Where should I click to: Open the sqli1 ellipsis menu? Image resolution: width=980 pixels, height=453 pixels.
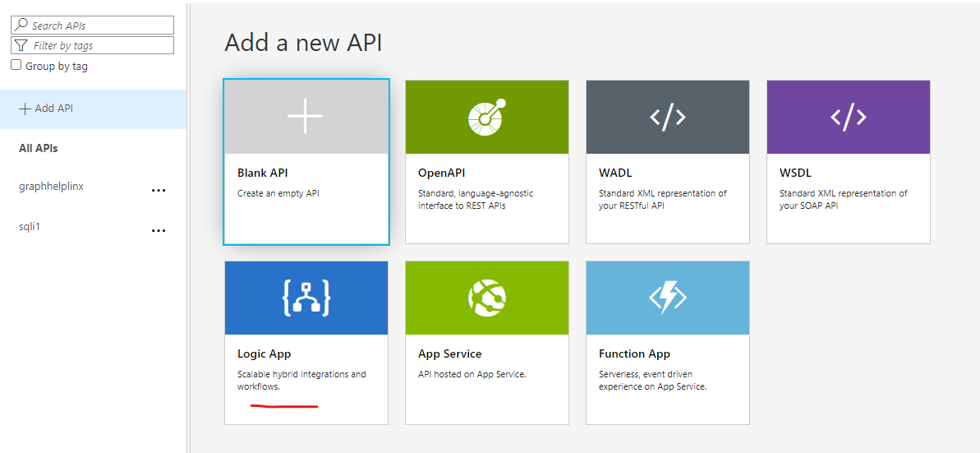(159, 231)
